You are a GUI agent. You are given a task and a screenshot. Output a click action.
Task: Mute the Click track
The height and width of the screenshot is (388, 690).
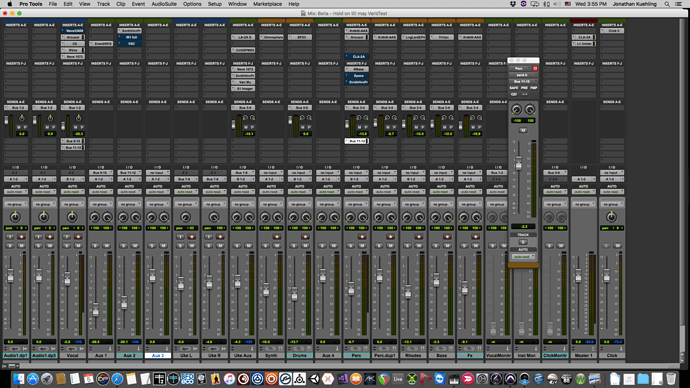pos(617,245)
